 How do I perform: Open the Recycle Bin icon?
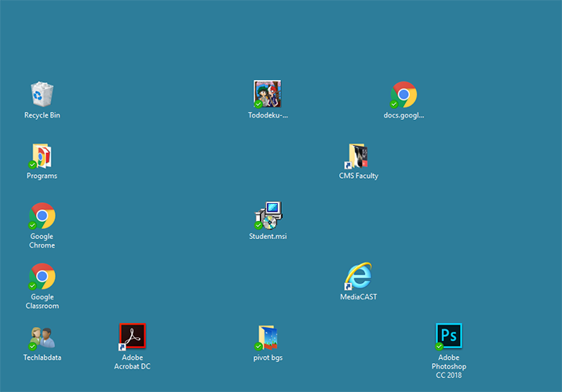pyautogui.click(x=42, y=94)
